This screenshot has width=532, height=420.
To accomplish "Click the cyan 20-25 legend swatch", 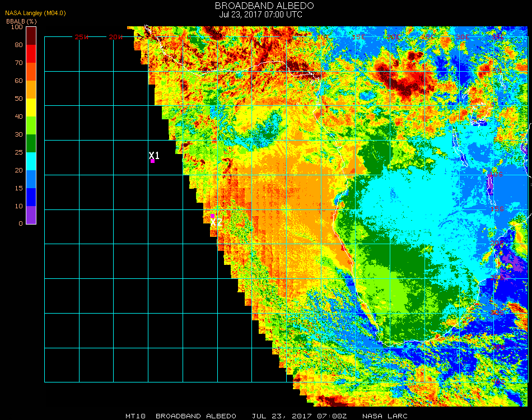I will (x=31, y=161).
